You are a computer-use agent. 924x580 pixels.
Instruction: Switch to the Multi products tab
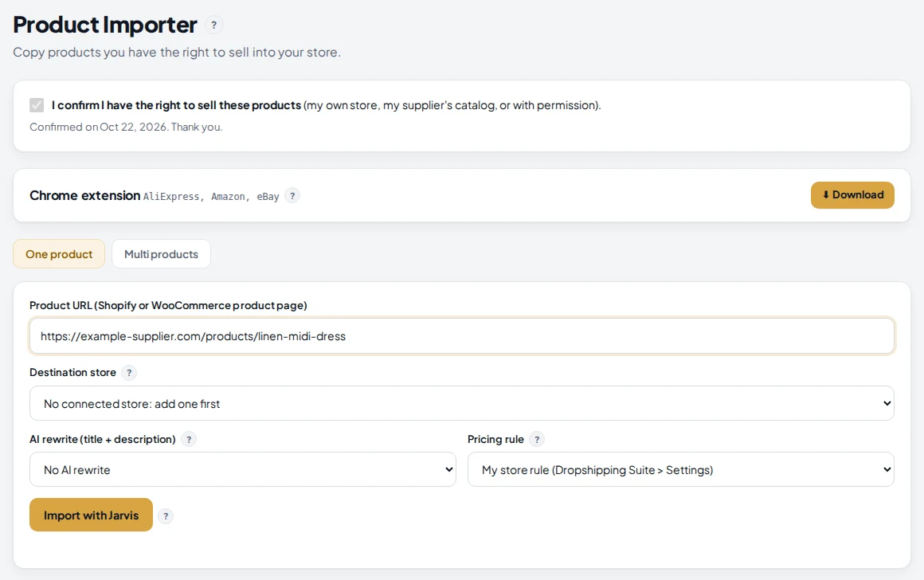[161, 254]
